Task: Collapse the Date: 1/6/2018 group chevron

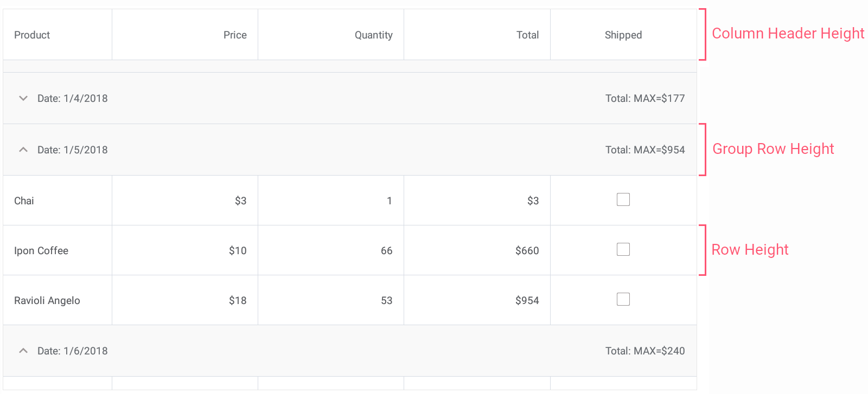Action: click(23, 351)
